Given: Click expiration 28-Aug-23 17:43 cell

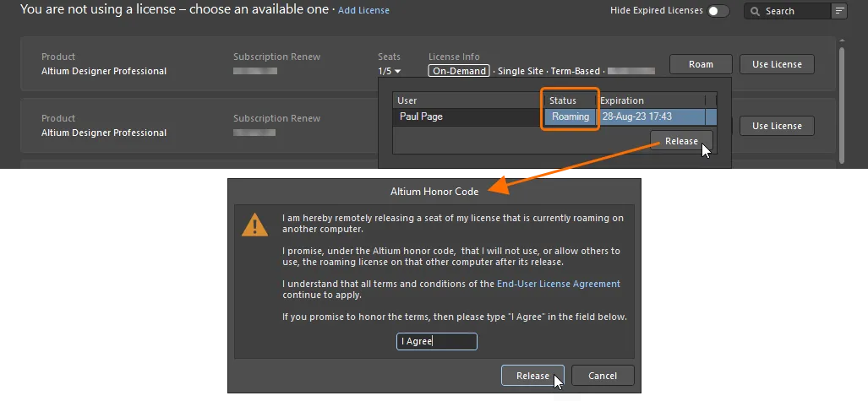Looking at the screenshot, I should (651, 117).
